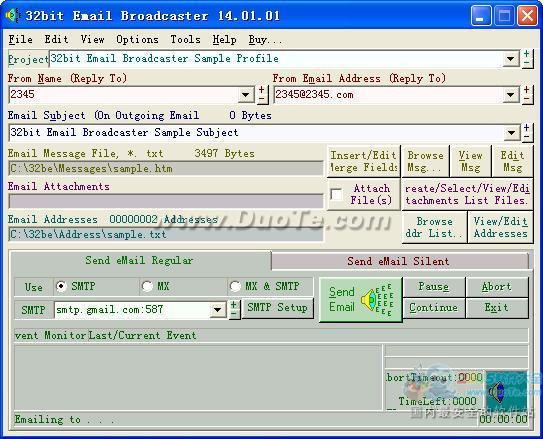Open SMTP Setup
The height and width of the screenshot is (439, 543).
[277, 308]
